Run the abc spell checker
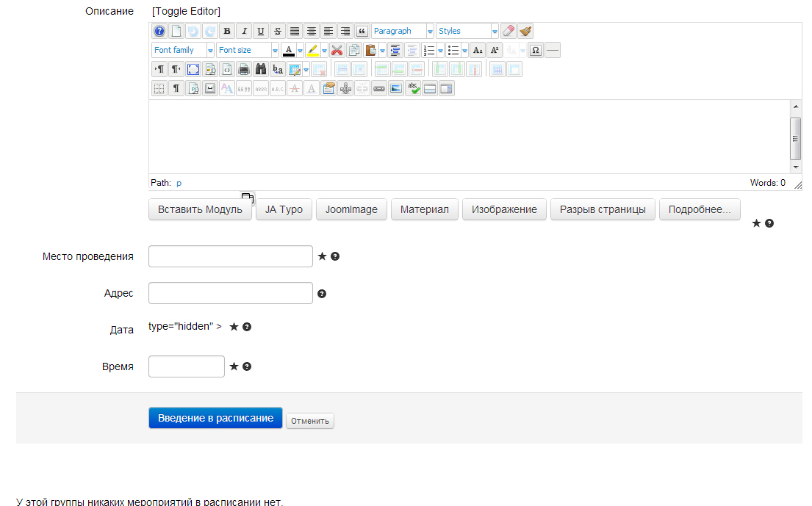This screenshot has width=812, height=506. point(413,88)
